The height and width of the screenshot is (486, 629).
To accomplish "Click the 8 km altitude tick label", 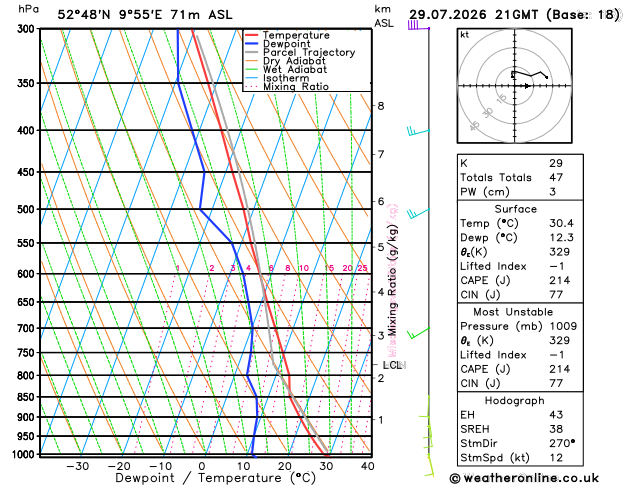I will 381,106.
